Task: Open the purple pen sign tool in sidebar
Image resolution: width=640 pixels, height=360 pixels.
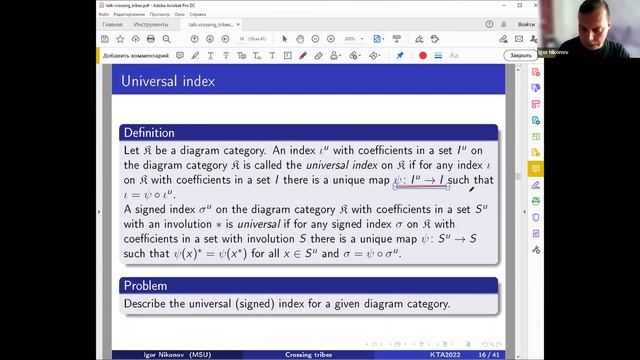Action: pos(536,185)
